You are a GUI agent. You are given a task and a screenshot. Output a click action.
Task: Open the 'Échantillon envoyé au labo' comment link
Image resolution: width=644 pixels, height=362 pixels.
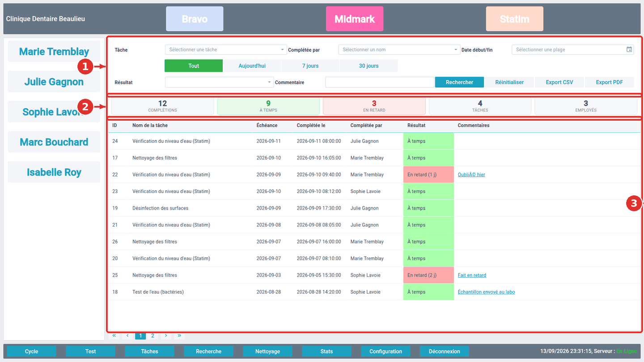pyautogui.click(x=486, y=292)
